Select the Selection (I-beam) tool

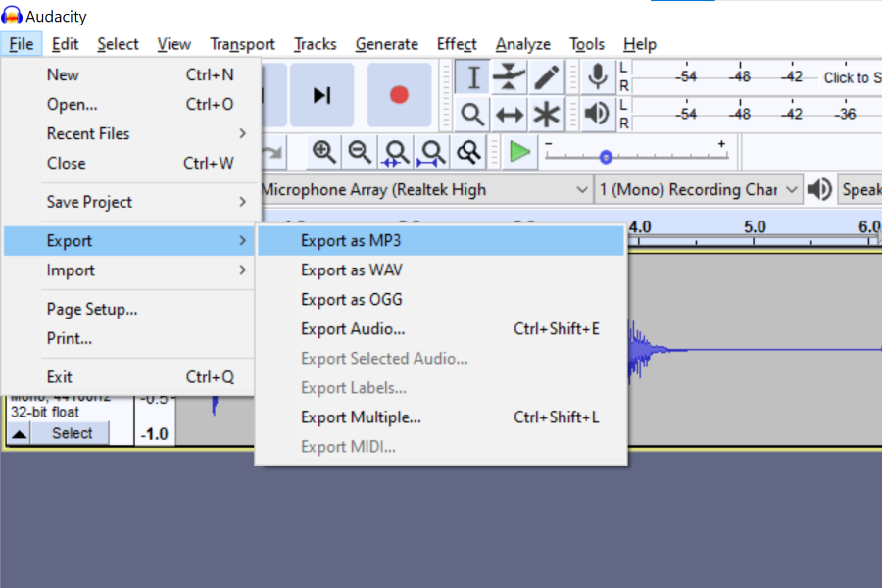tap(472, 77)
